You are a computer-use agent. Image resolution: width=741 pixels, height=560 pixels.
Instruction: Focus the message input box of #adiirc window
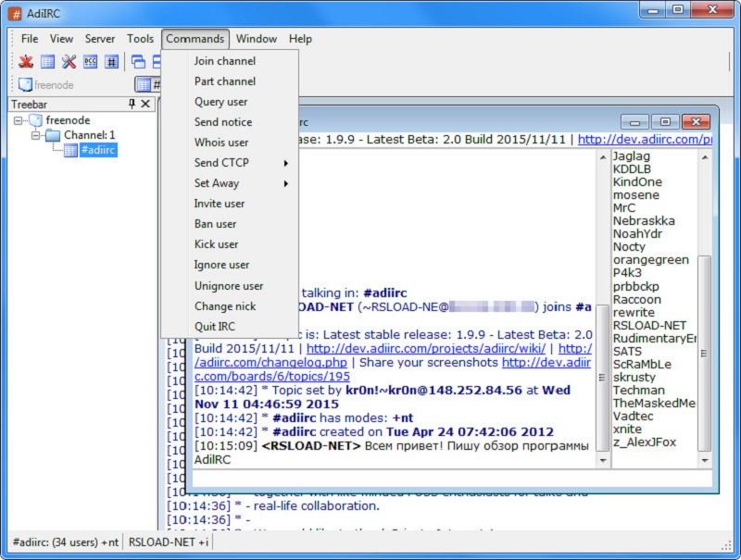click(x=452, y=479)
